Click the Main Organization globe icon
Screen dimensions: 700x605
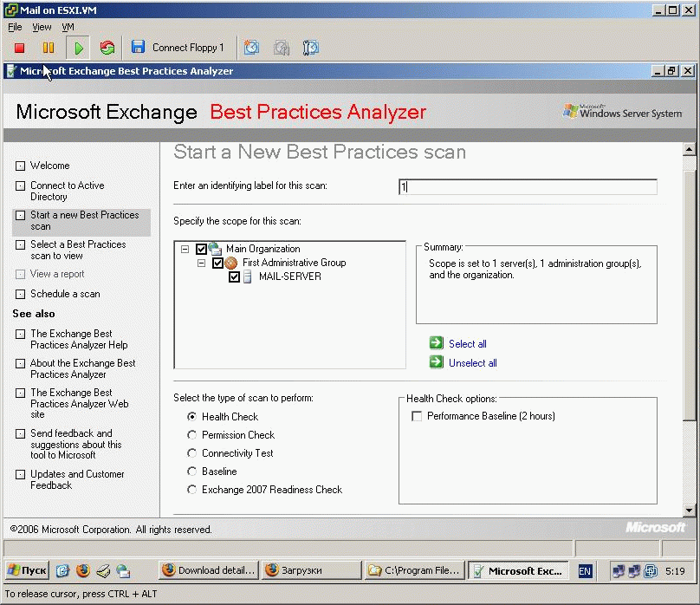coord(215,249)
